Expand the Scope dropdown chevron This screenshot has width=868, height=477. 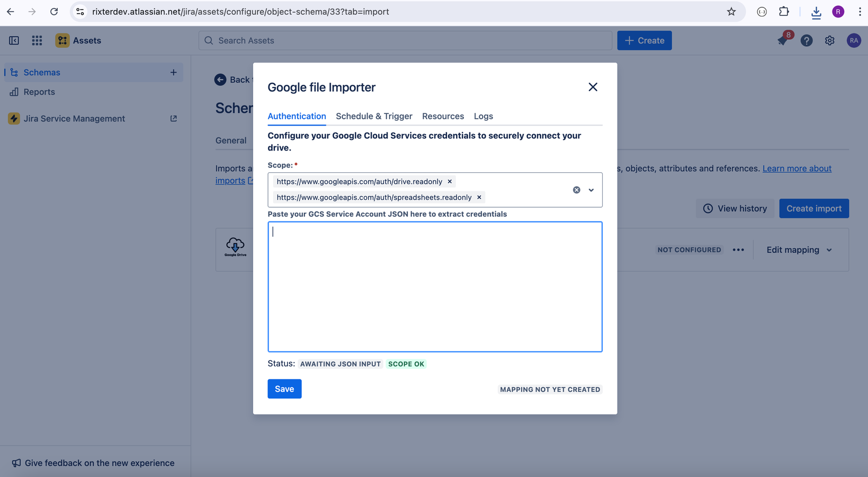click(591, 190)
